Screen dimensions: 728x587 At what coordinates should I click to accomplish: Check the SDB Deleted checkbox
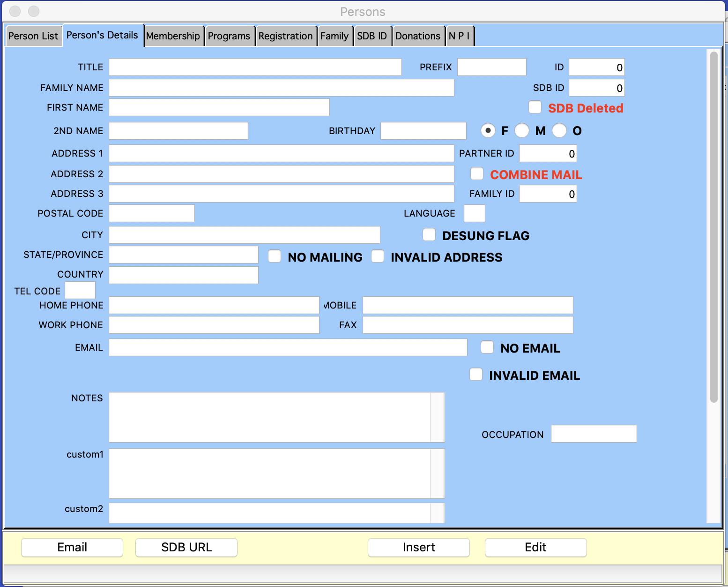[x=535, y=107]
